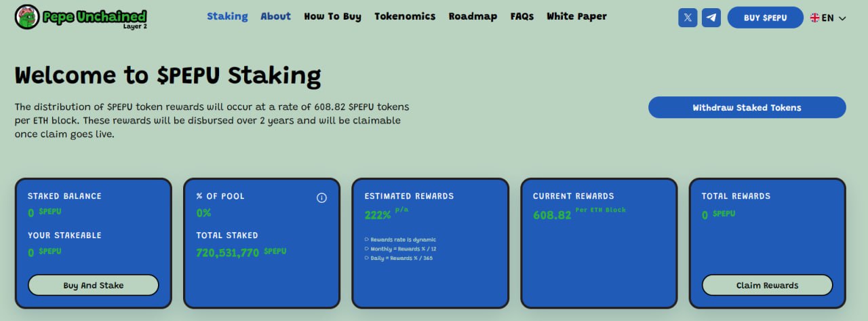Open the X (Twitter) social icon
Viewport: 868px width, 321px height.
point(688,18)
